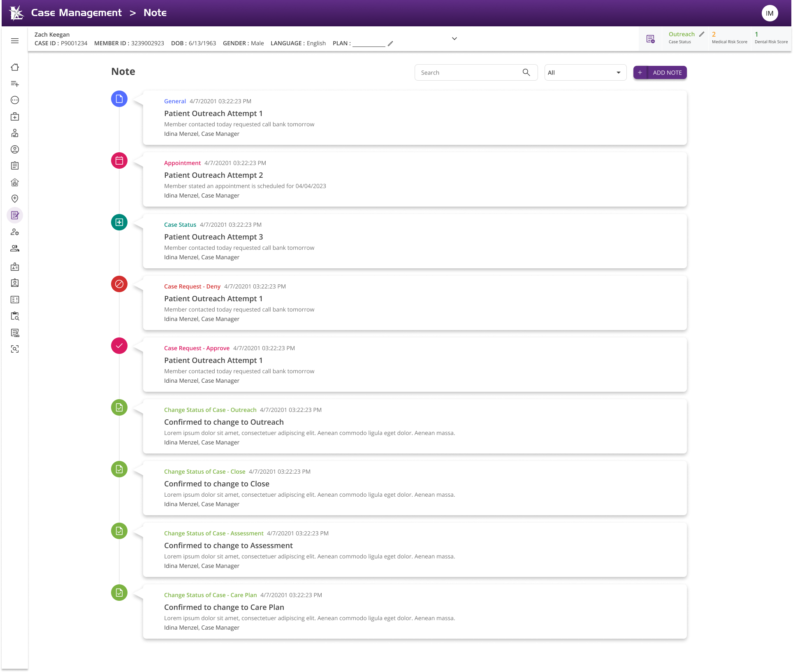This screenshot has height=672, width=793.
Task: Click the Appointment note category label
Action: [182, 163]
